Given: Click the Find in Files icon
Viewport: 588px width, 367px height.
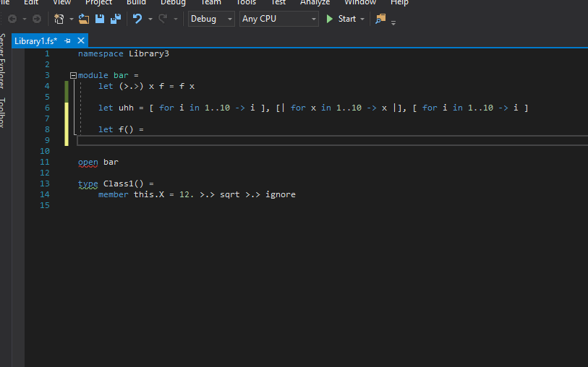Looking at the screenshot, I should tap(380, 19).
